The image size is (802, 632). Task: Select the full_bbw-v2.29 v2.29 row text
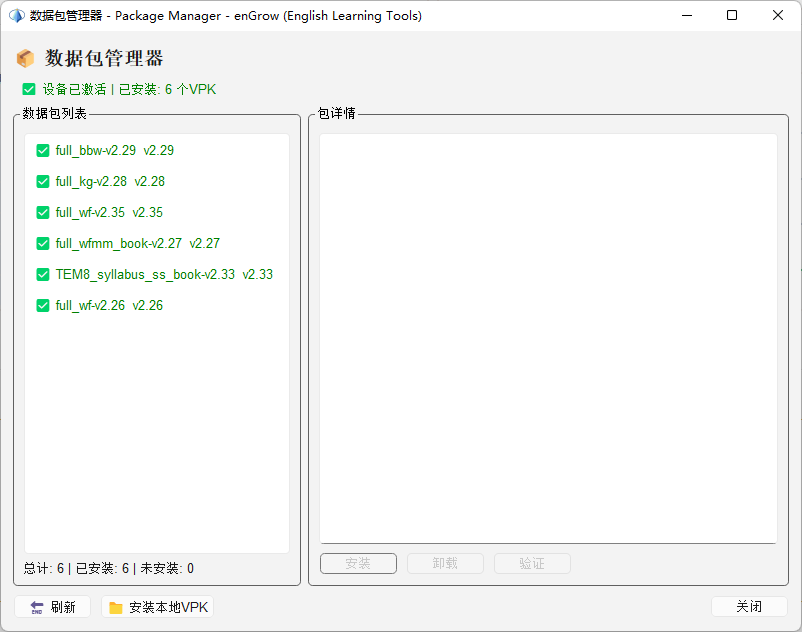pos(115,150)
